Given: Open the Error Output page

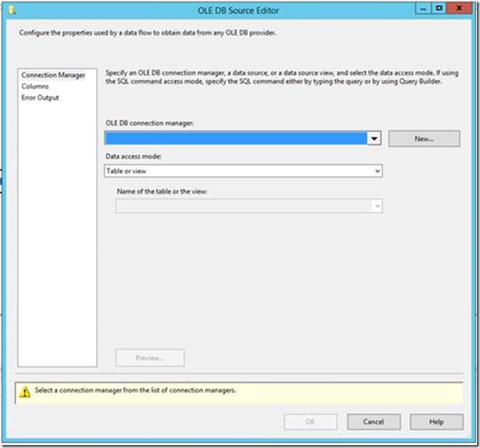Looking at the screenshot, I should coord(40,98).
